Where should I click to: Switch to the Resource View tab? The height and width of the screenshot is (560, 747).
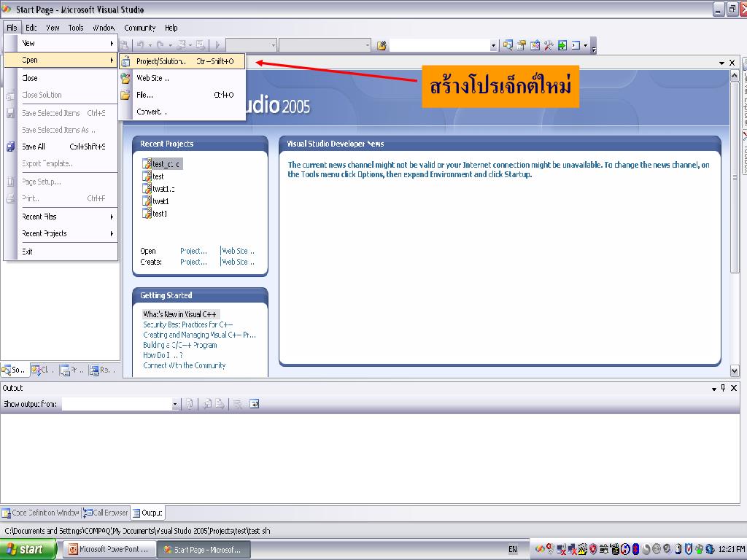(102, 370)
